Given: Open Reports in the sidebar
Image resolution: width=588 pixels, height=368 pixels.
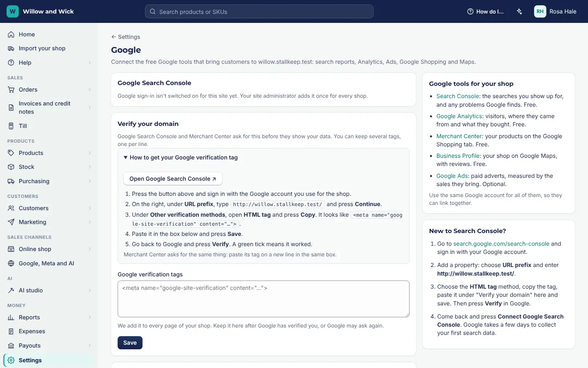Looking at the screenshot, I should coord(49,317).
